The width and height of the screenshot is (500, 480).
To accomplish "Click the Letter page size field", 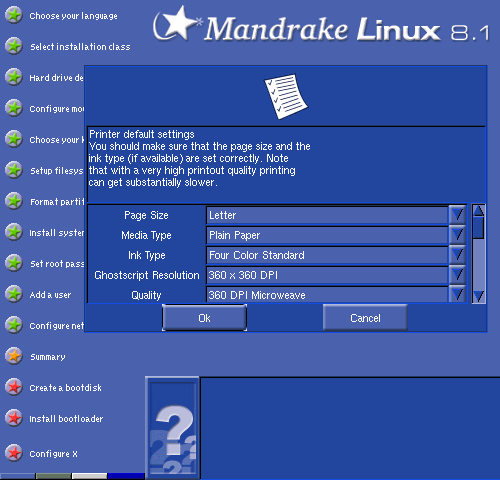I will (327, 215).
